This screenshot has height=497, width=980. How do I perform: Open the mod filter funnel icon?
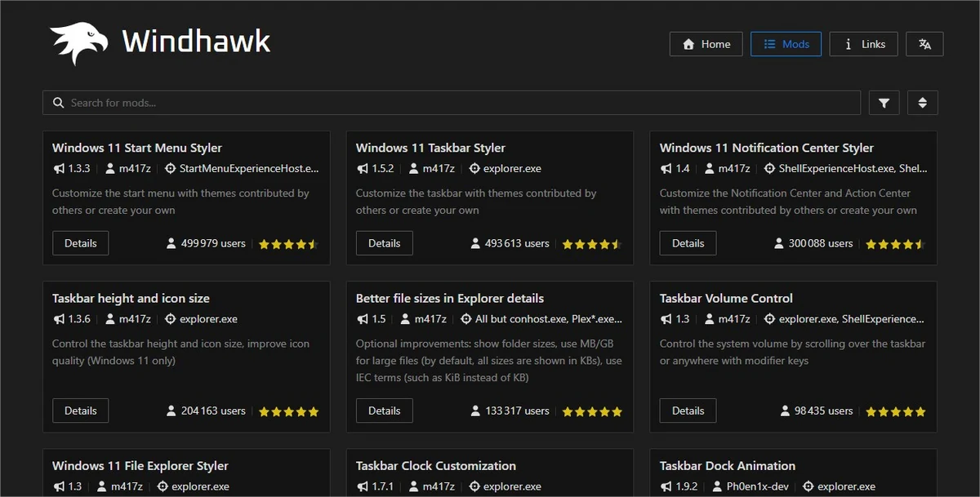pyautogui.click(x=884, y=103)
